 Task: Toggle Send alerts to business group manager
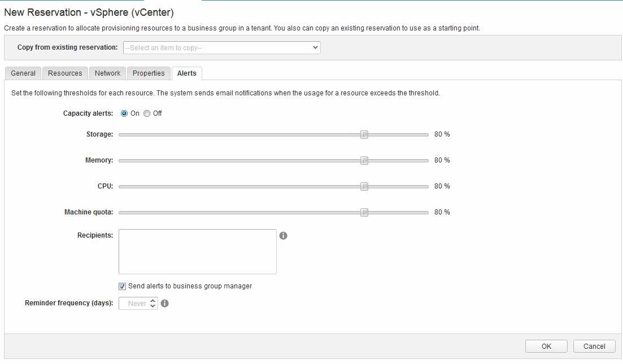(x=123, y=286)
